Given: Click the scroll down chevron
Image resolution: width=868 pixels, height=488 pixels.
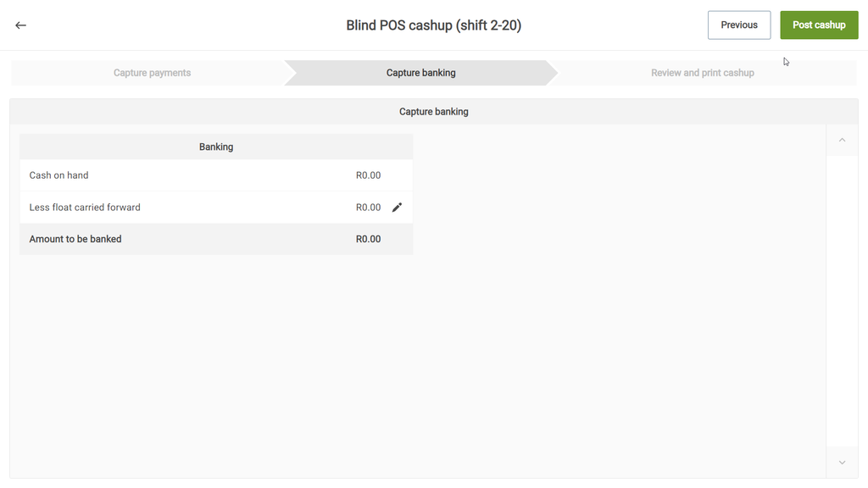Looking at the screenshot, I should [842, 463].
